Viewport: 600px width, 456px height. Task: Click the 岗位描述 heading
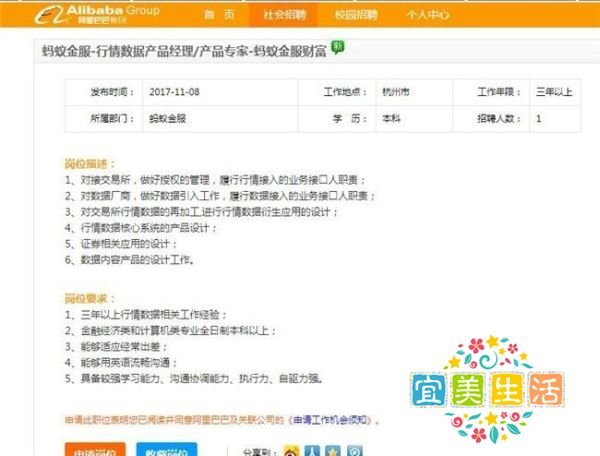[x=90, y=164]
